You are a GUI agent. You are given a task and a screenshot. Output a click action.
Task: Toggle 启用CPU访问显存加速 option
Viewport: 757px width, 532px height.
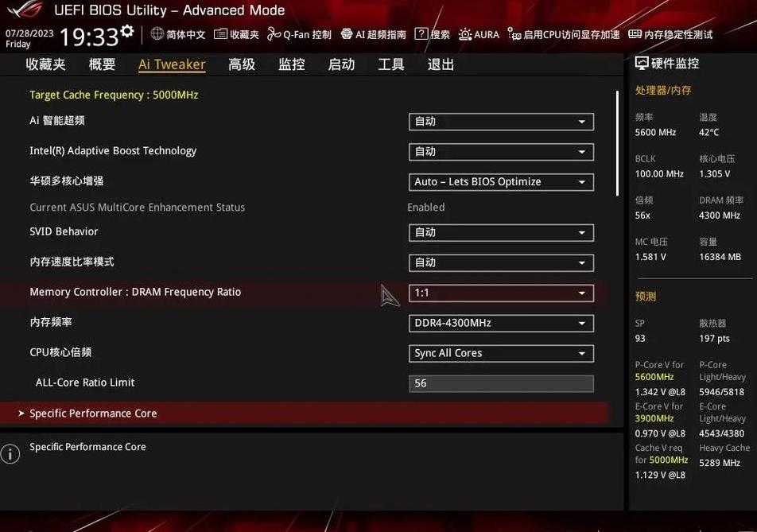[x=564, y=34]
